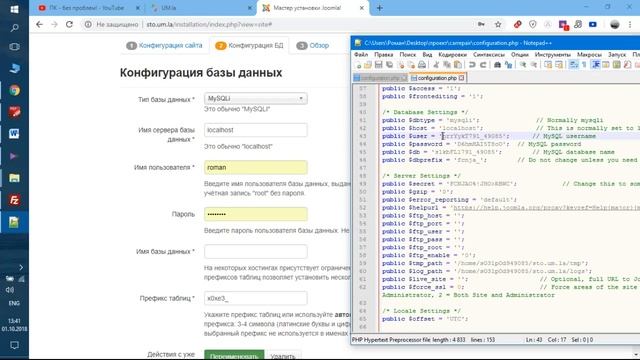640x360 pixels.
Task: Click the Имя пользователя field containing roman
Action: [x=256, y=167]
